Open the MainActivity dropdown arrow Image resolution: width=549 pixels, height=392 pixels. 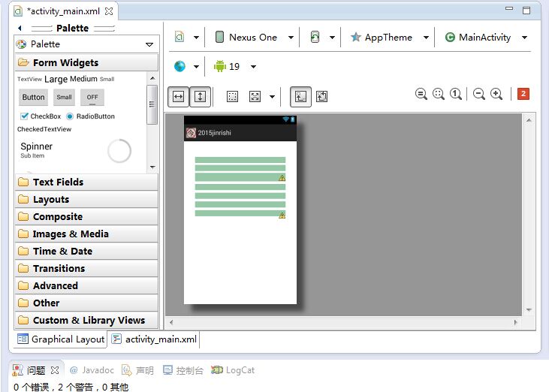pyautogui.click(x=524, y=37)
